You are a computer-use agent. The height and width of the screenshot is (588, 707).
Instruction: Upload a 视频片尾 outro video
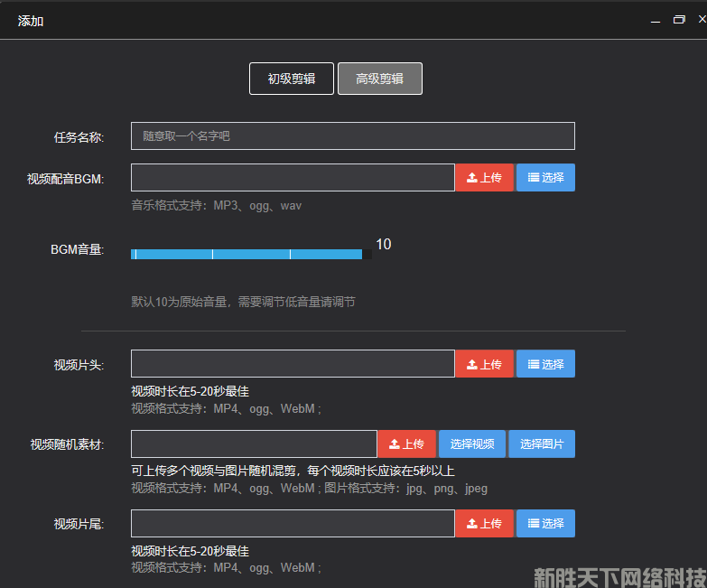(x=484, y=524)
